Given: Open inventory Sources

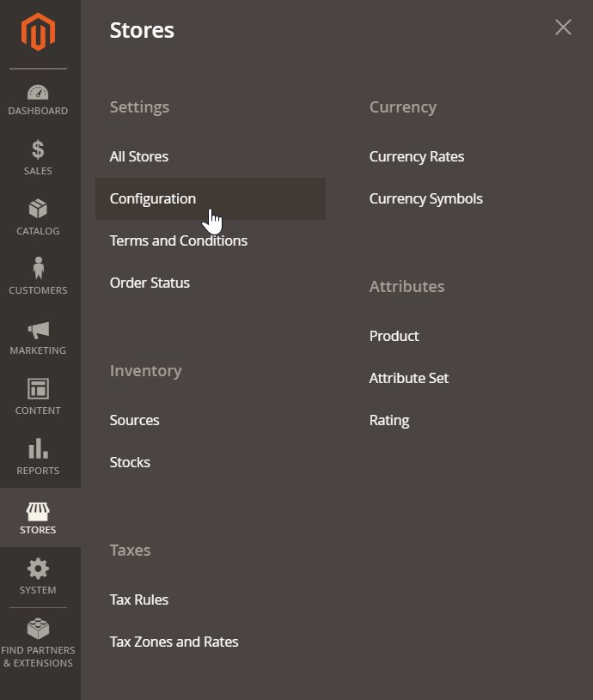Looking at the screenshot, I should 134,420.
